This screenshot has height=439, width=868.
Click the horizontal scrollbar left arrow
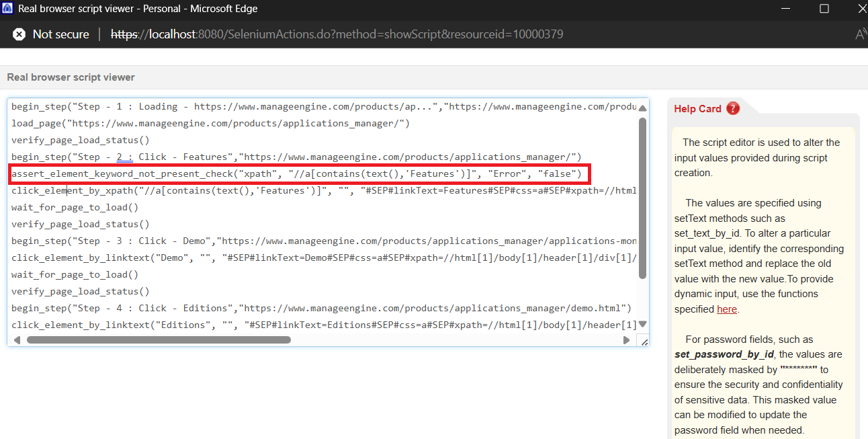tap(16, 340)
